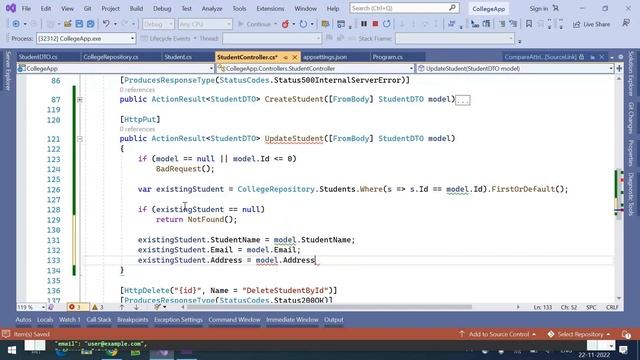Expand the collapsed CreateStudent method
Viewport: 640px width, 360px height.
coord(80,100)
